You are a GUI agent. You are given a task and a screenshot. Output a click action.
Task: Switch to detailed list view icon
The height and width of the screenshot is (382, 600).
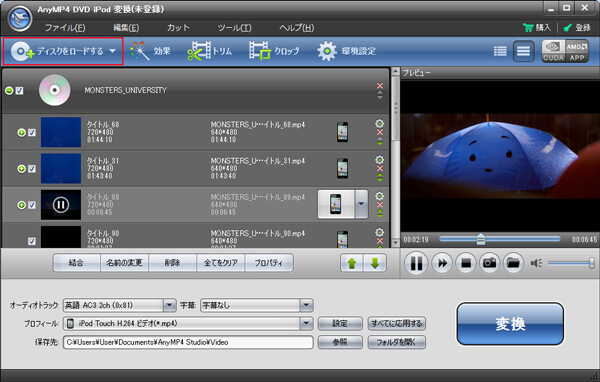[523, 51]
